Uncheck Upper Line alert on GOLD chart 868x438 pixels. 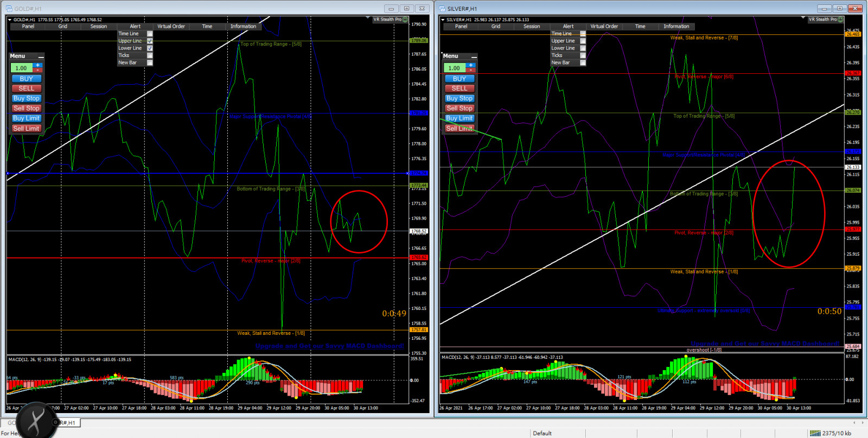pyautogui.click(x=150, y=41)
